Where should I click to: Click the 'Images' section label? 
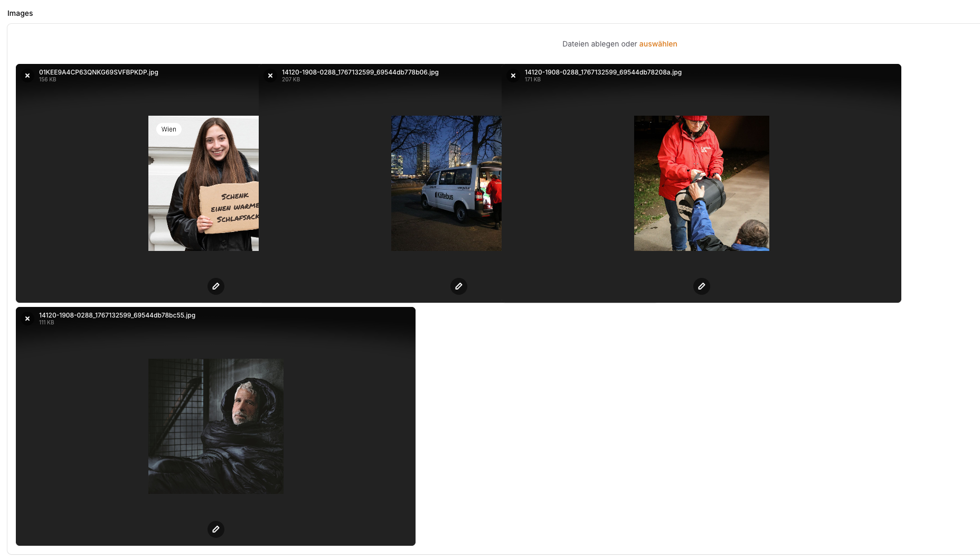tap(20, 13)
